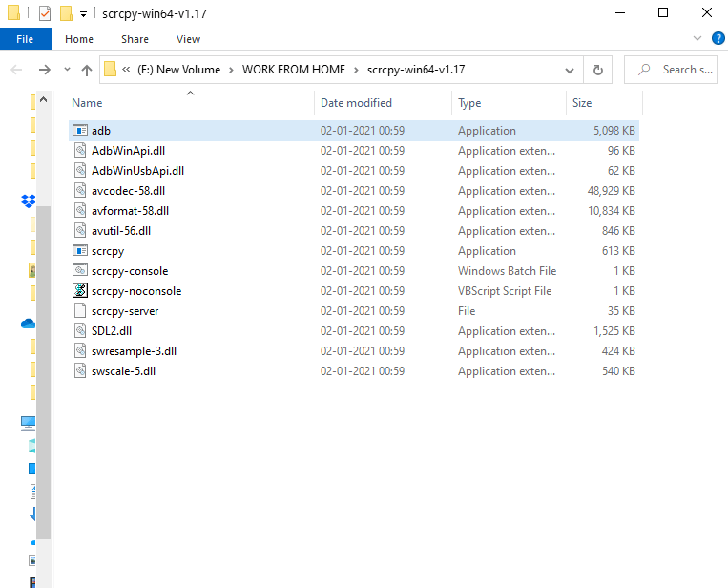Select the AdbWinUsbApi.dll file icon
Screen dimensions: 728x588
[x=80, y=171]
